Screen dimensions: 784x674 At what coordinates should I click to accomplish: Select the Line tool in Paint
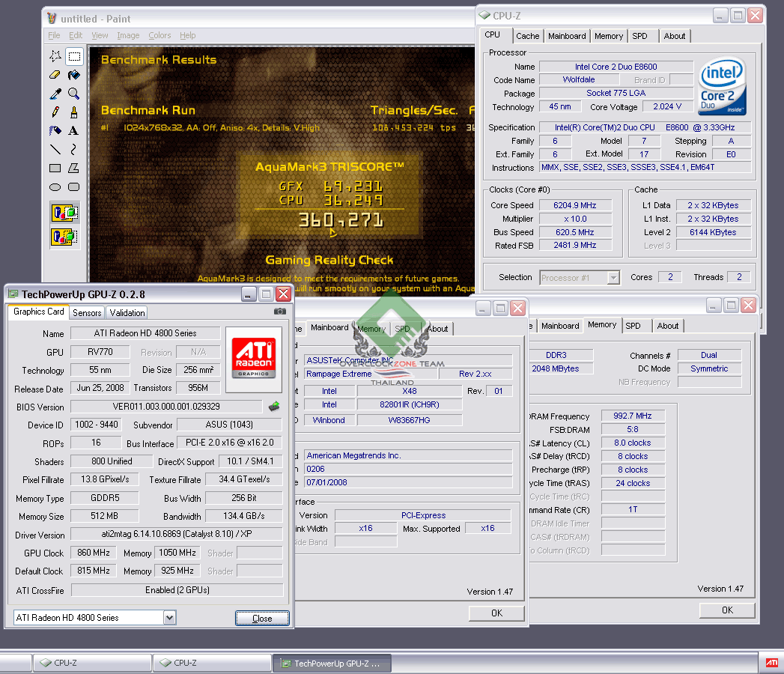coord(55,149)
